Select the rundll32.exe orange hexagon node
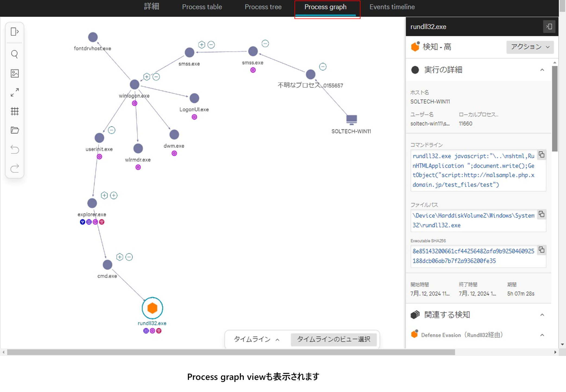Screen dimensions: 566x392 click(152, 308)
